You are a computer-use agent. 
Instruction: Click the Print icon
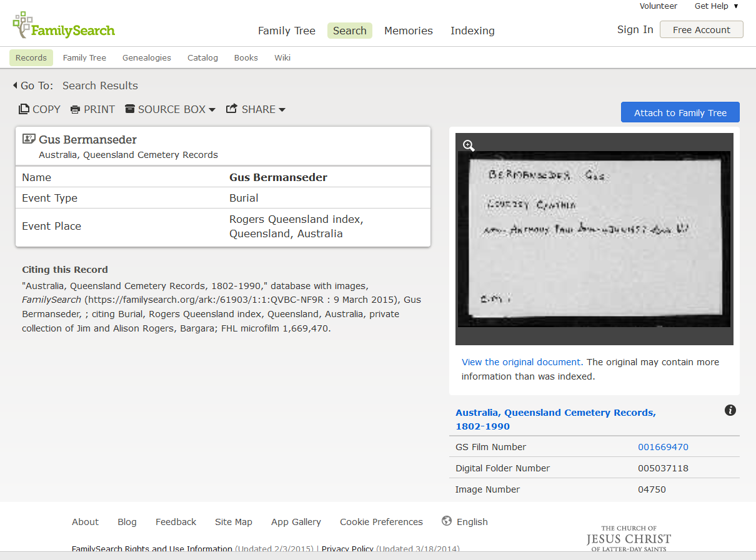[76, 110]
